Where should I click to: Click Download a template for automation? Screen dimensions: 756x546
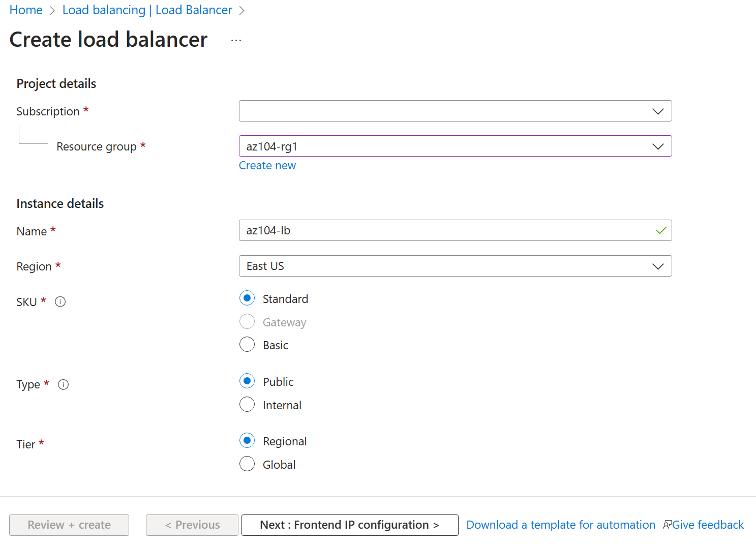pyautogui.click(x=561, y=524)
